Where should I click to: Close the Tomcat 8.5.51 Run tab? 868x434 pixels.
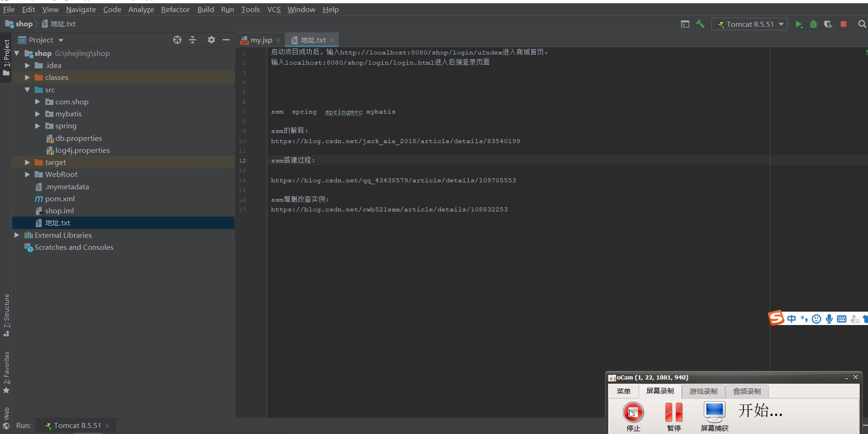108,426
